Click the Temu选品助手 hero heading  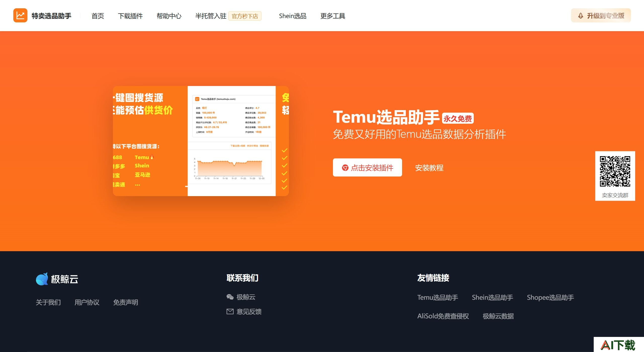[x=386, y=117]
